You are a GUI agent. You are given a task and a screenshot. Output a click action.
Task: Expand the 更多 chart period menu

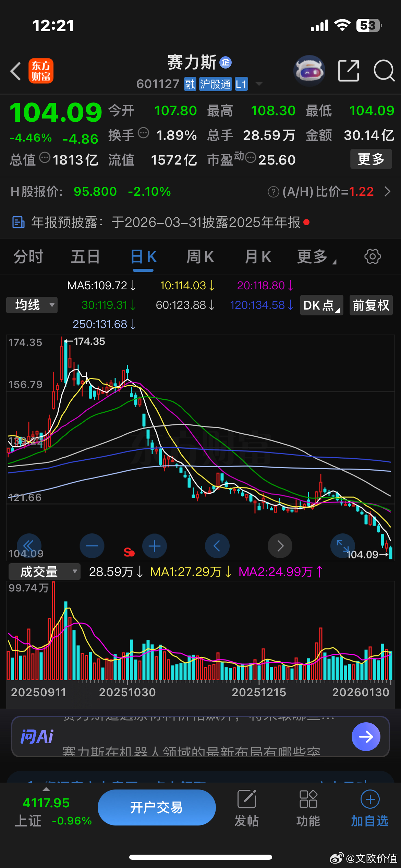coord(317,257)
